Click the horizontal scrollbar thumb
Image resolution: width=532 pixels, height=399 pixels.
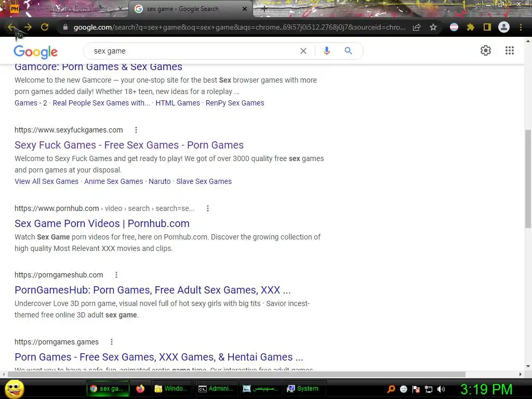pos(236,374)
